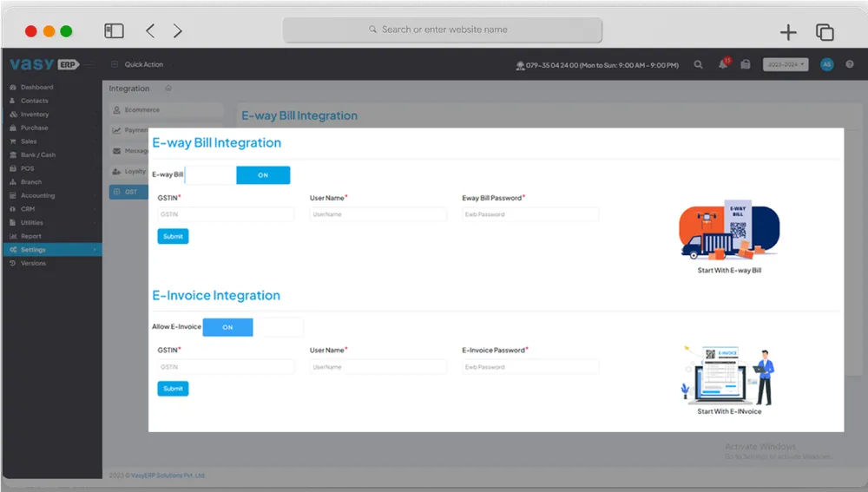Click the CRM sidebar icon
Viewport: 868px width, 492px height.
click(13, 209)
